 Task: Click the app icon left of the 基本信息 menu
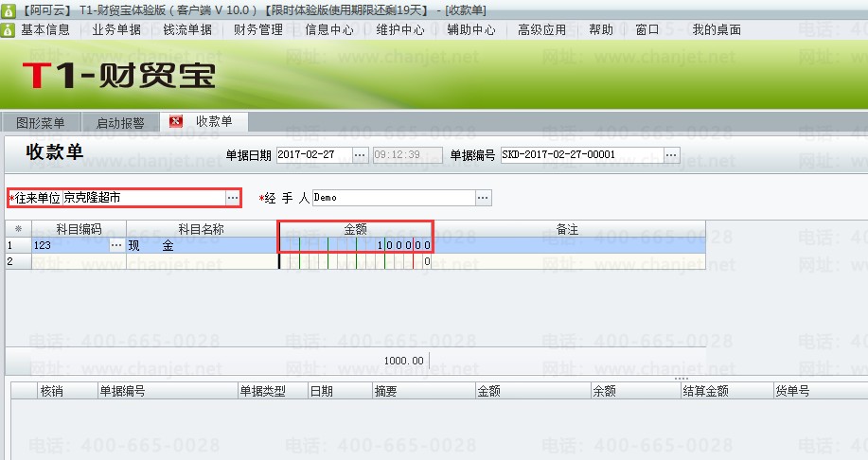[x=8, y=30]
